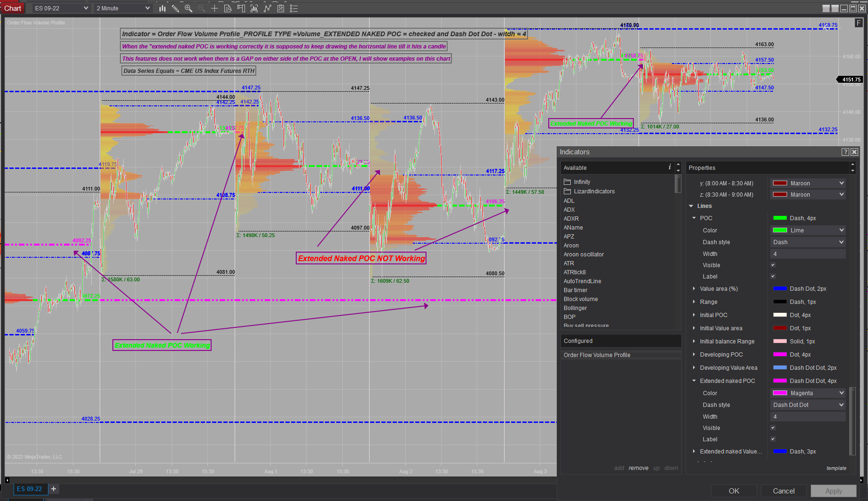Click the remove link below Configured list

coord(639,468)
